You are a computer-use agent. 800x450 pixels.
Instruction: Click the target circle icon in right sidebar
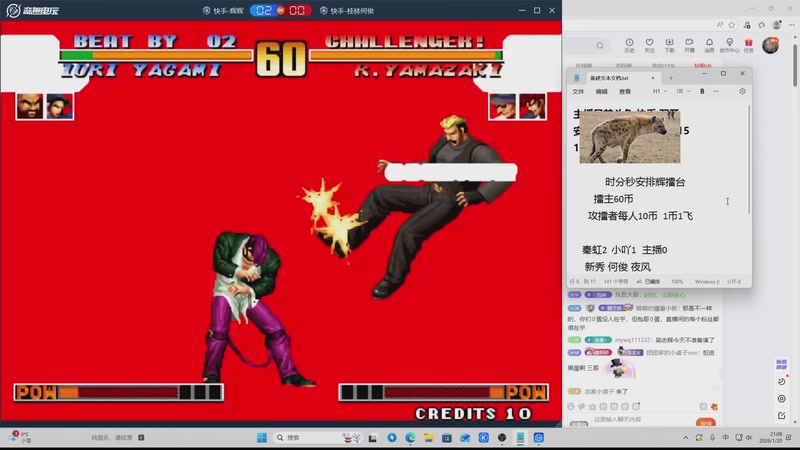pyautogui.click(x=782, y=398)
